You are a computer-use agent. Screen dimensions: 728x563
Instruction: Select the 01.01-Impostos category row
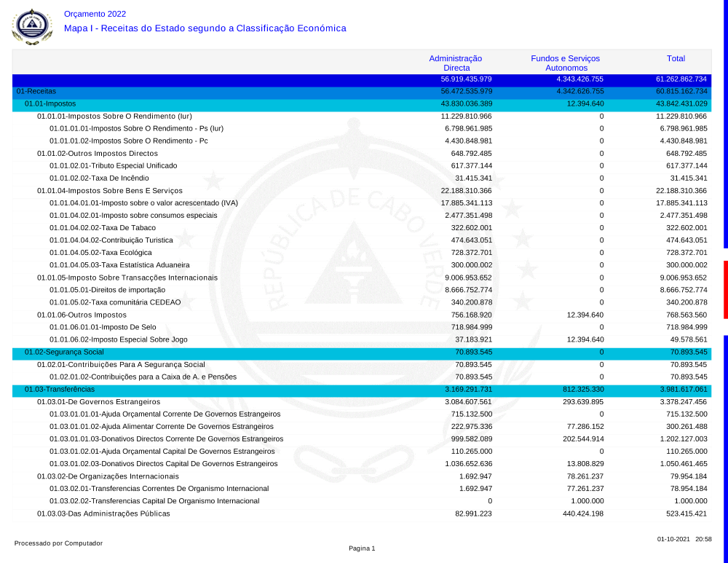click(50, 104)
